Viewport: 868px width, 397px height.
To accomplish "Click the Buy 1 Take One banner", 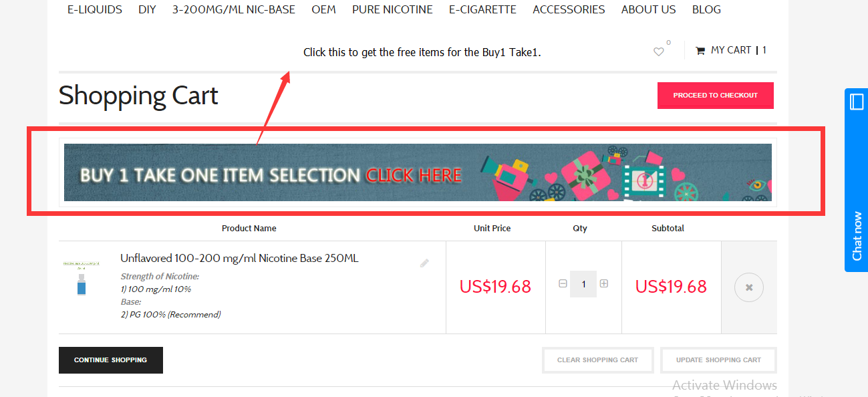I will click(418, 172).
